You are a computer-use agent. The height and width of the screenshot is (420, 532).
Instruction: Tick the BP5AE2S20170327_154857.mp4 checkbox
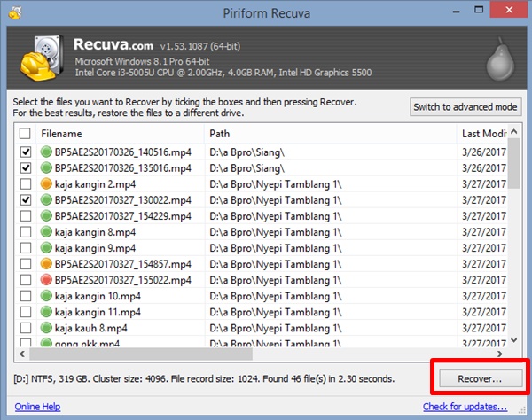click(x=26, y=264)
